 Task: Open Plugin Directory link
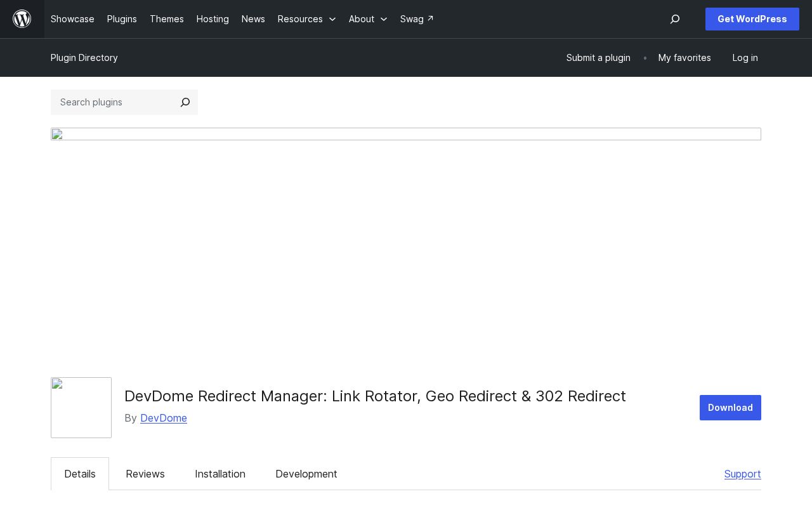tap(84, 58)
